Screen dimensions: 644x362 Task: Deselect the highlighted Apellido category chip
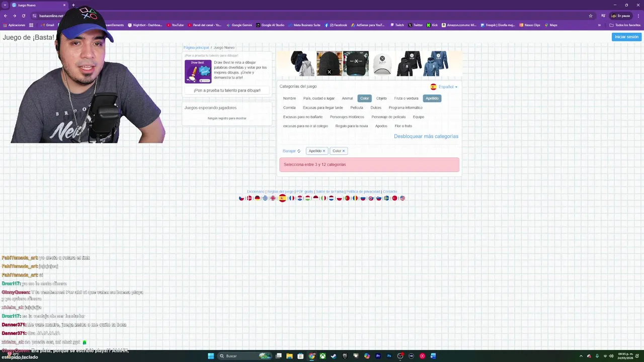click(432, 99)
